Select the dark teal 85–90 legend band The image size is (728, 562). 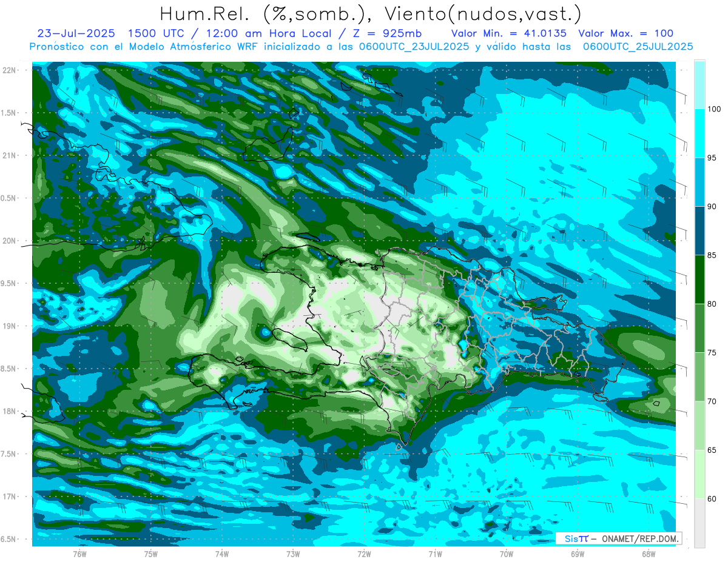coord(699,231)
